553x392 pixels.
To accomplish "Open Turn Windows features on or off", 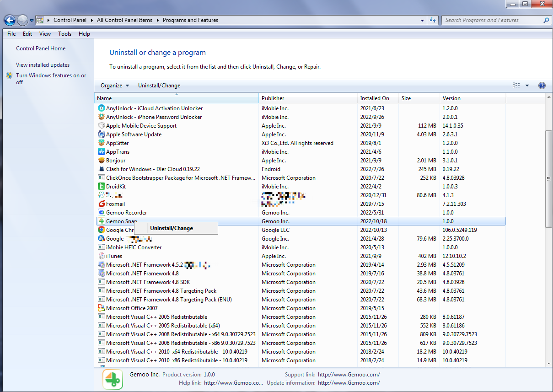I will [x=51, y=79].
